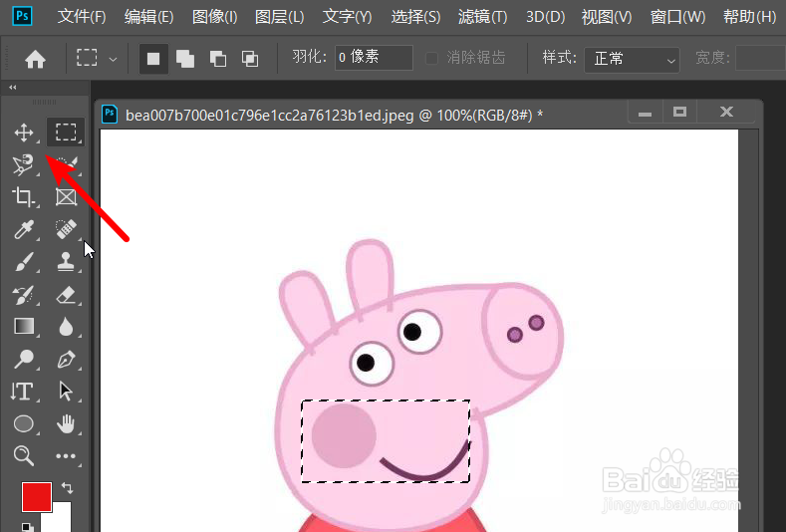Click the red foreground color swatch
This screenshot has width=786, height=532.
tap(37, 497)
